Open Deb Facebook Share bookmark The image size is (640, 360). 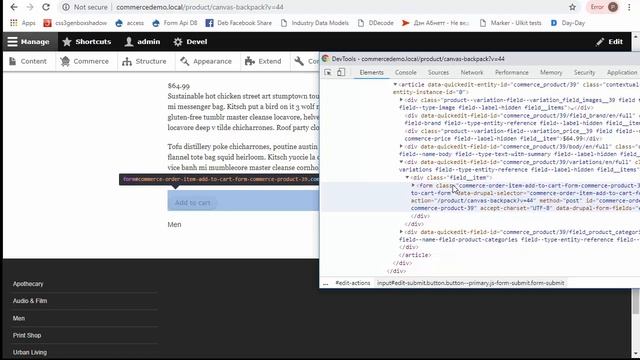pyautogui.click(x=239, y=23)
